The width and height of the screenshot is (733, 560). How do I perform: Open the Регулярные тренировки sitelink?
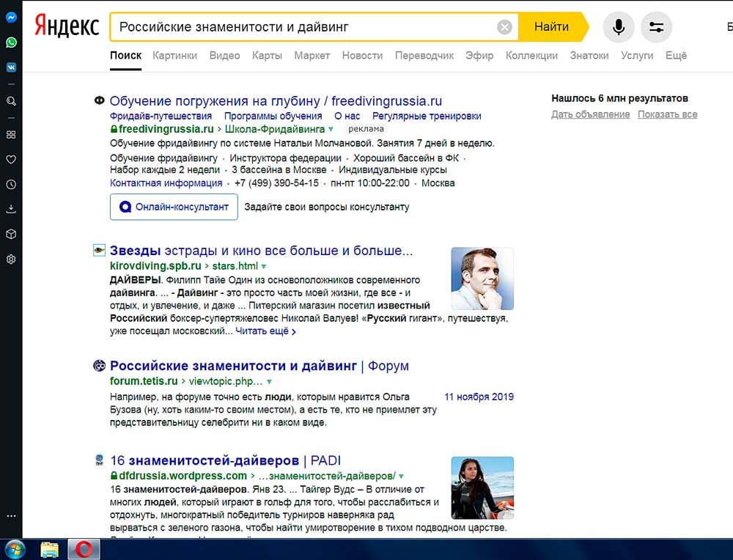pos(427,116)
